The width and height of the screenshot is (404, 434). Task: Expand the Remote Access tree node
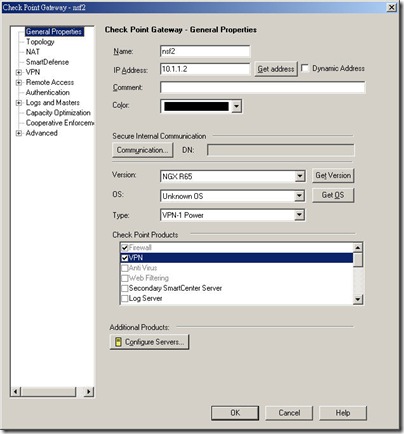click(19, 82)
